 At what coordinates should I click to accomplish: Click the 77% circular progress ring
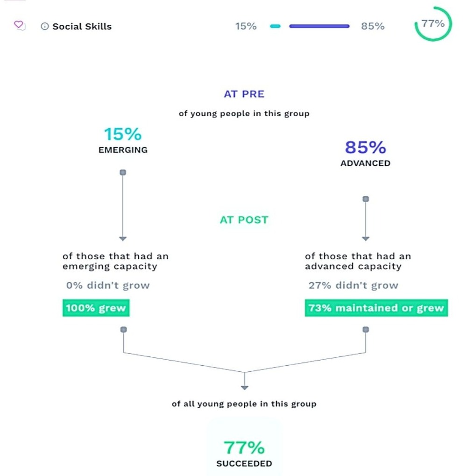(x=433, y=24)
